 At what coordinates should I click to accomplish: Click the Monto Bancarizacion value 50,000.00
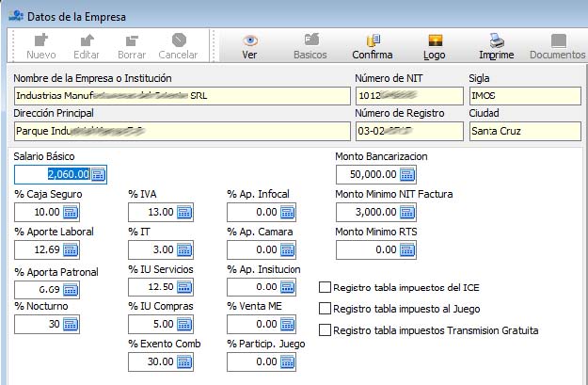tap(373, 174)
